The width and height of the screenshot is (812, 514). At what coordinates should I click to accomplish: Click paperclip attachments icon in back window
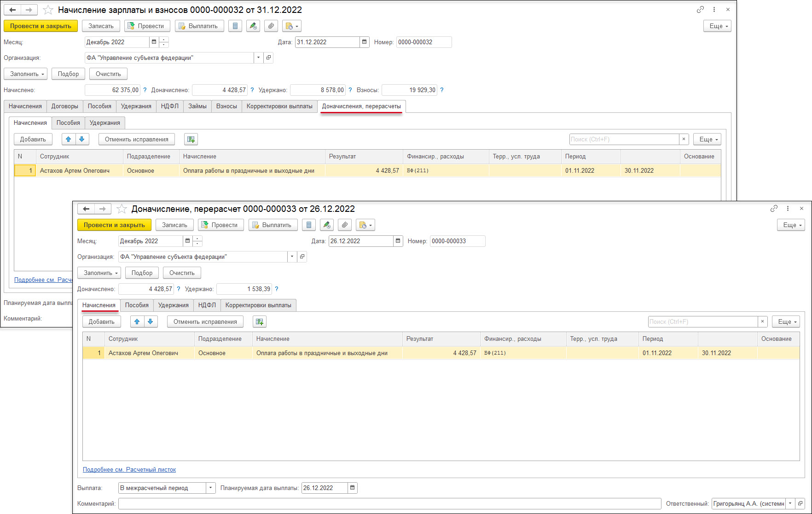point(271,26)
